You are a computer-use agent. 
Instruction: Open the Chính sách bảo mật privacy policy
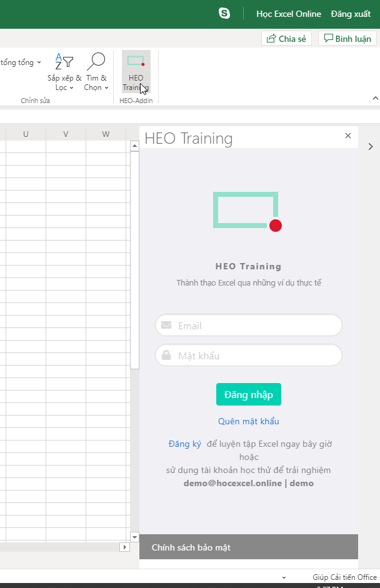click(191, 547)
